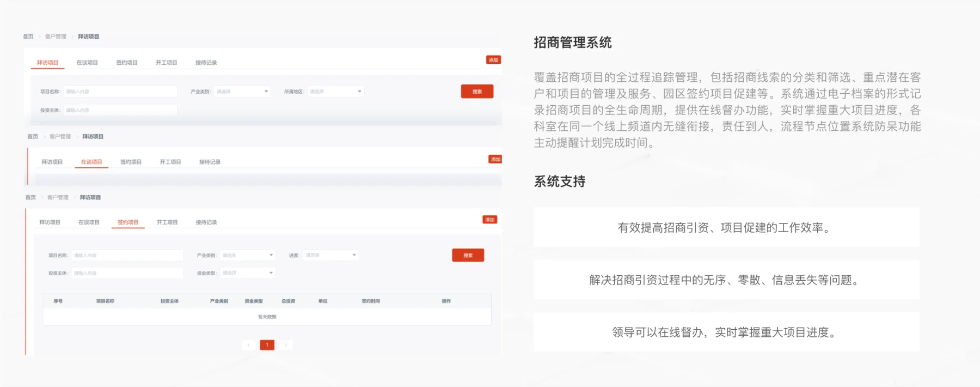Go to previous page in pagination
This screenshot has width=980, height=387.
(x=249, y=345)
